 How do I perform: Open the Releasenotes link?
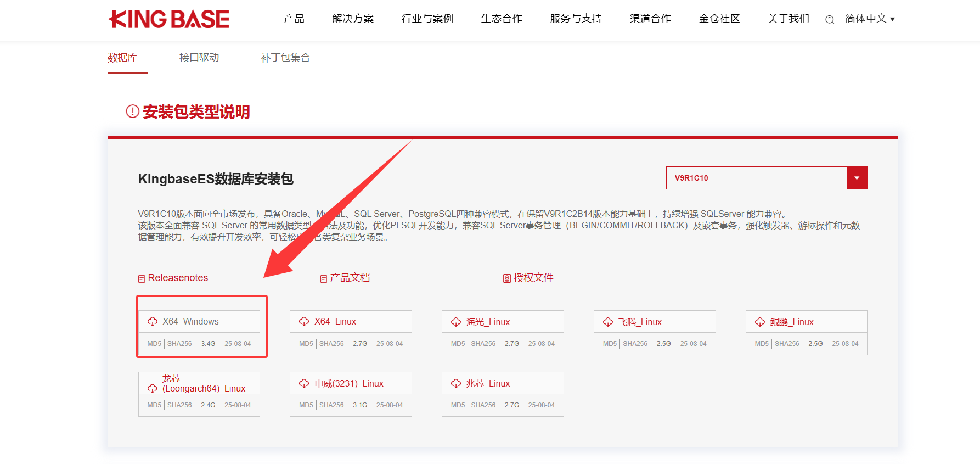click(178, 278)
